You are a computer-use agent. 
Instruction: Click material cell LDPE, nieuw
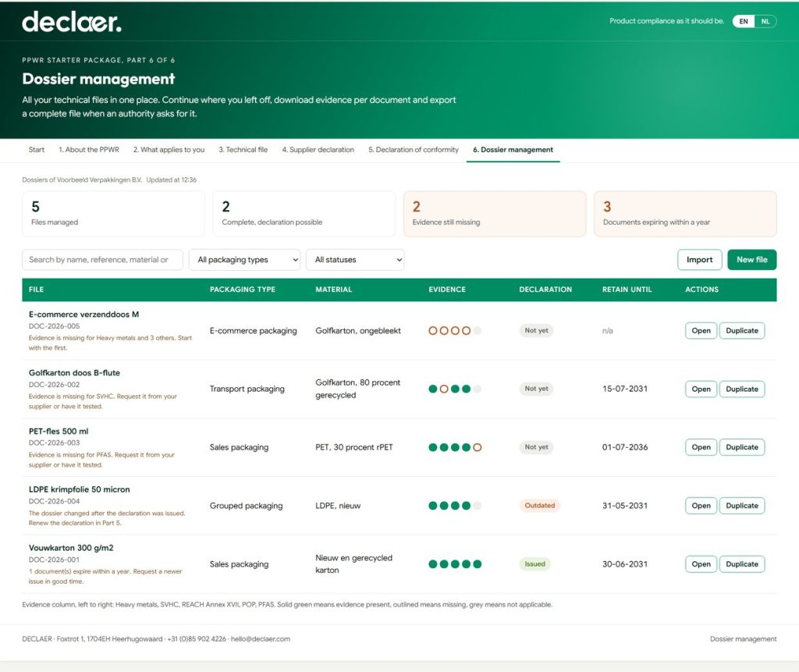338,506
